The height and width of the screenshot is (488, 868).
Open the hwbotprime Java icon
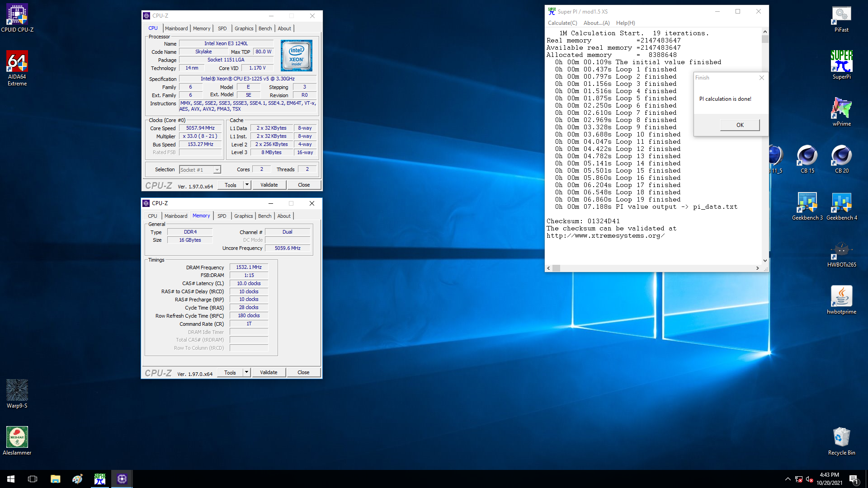841,300
